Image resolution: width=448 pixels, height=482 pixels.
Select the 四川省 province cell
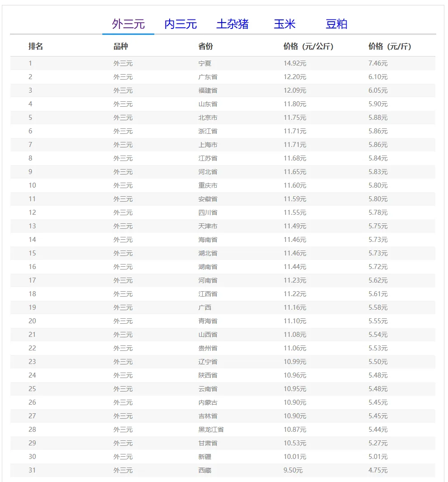(x=208, y=213)
